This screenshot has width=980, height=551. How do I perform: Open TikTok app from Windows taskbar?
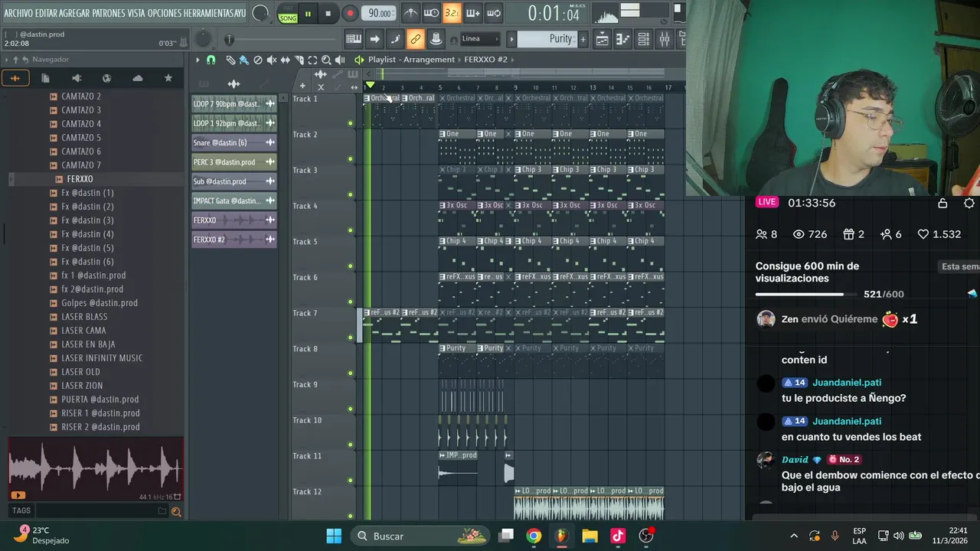click(618, 536)
